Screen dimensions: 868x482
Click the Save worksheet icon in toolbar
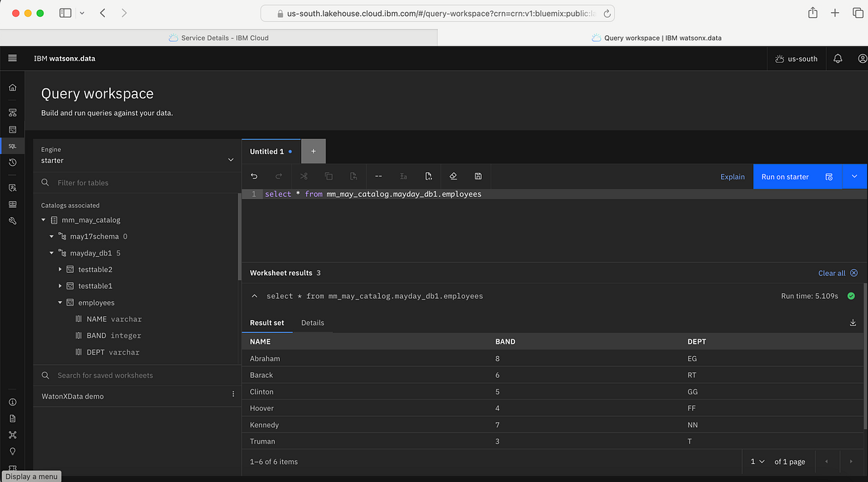[x=478, y=176]
